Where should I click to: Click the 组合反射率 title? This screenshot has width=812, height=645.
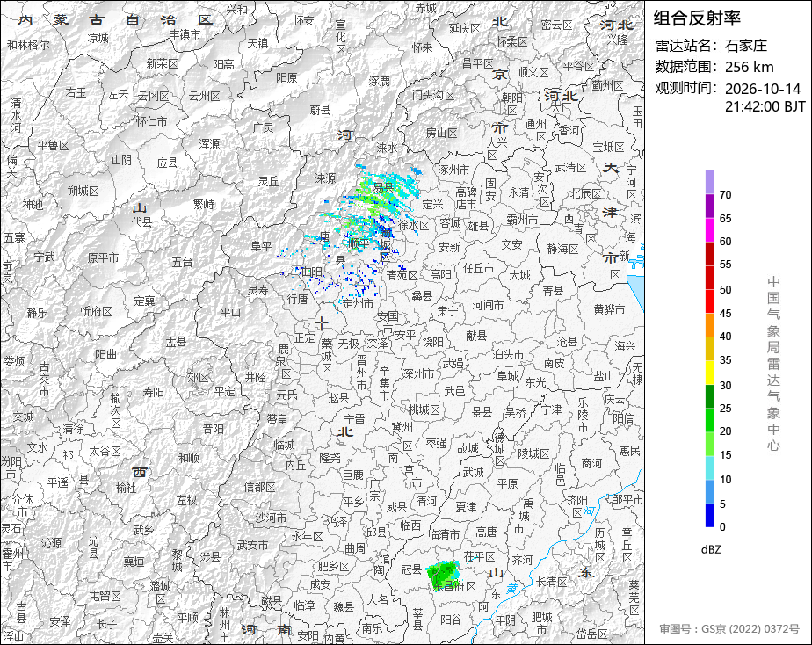pyautogui.click(x=697, y=18)
